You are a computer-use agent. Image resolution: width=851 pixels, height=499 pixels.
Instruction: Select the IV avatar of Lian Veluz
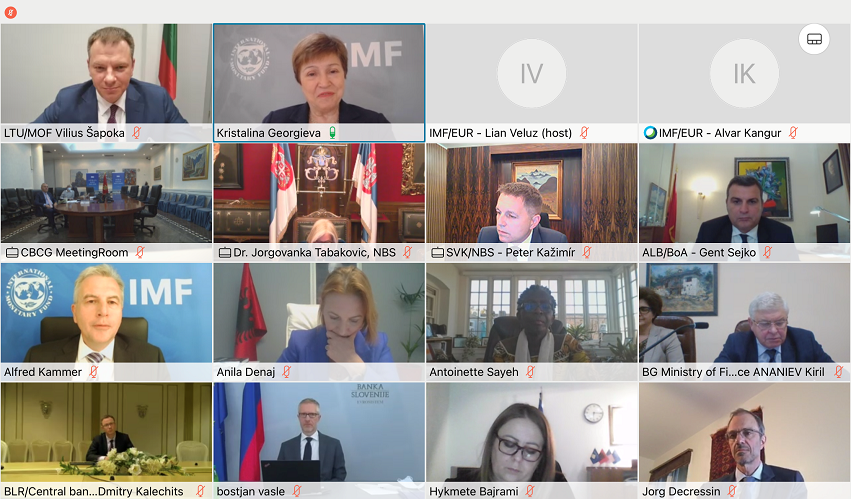[x=531, y=73]
